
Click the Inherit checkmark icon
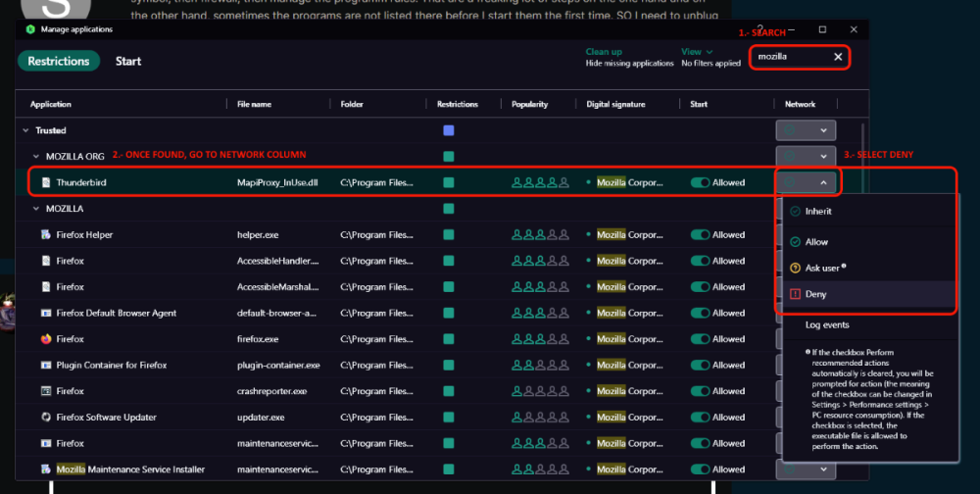click(x=795, y=212)
